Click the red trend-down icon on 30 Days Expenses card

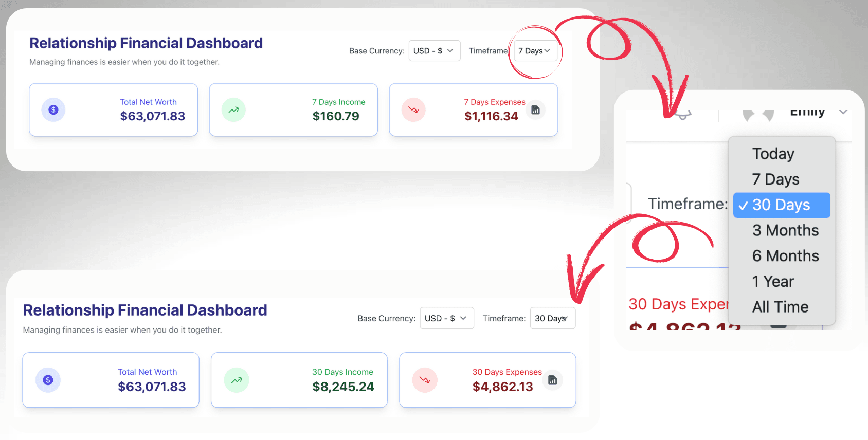tap(425, 380)
